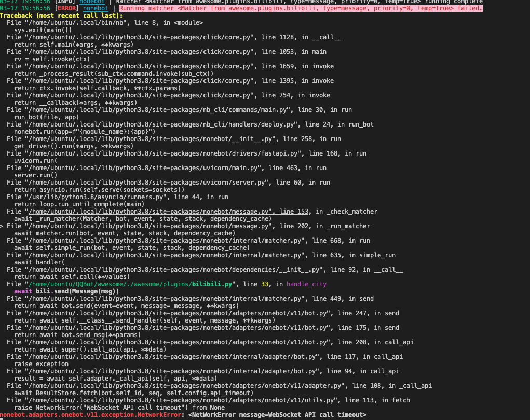Image resolution: width=530 pixels, height=420 pixels.
Task: Click the drivers/fastapi.py line 168 path
Action: click(156, 153)
